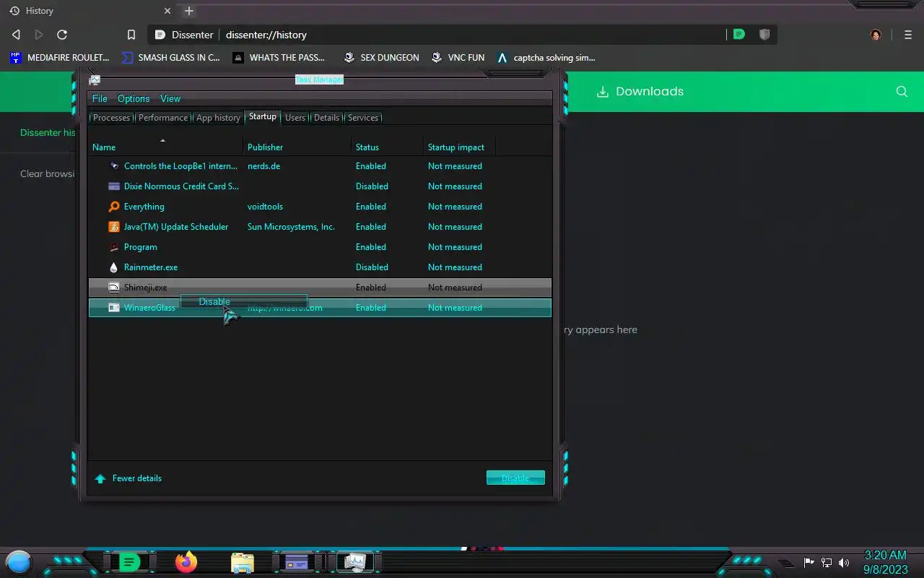Open the volume tray icon
The image size is (924, 578).
pyautogui.click(x=844, y=563)
